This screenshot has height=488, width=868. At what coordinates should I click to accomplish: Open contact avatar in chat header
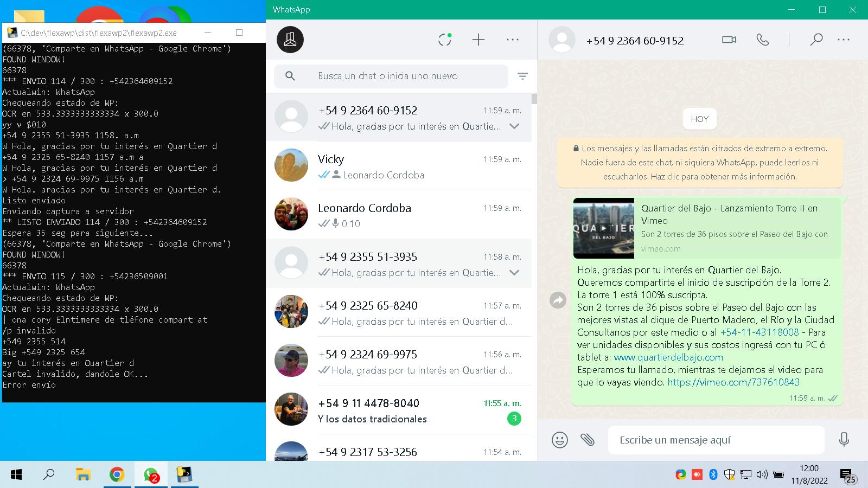point(562,40)
